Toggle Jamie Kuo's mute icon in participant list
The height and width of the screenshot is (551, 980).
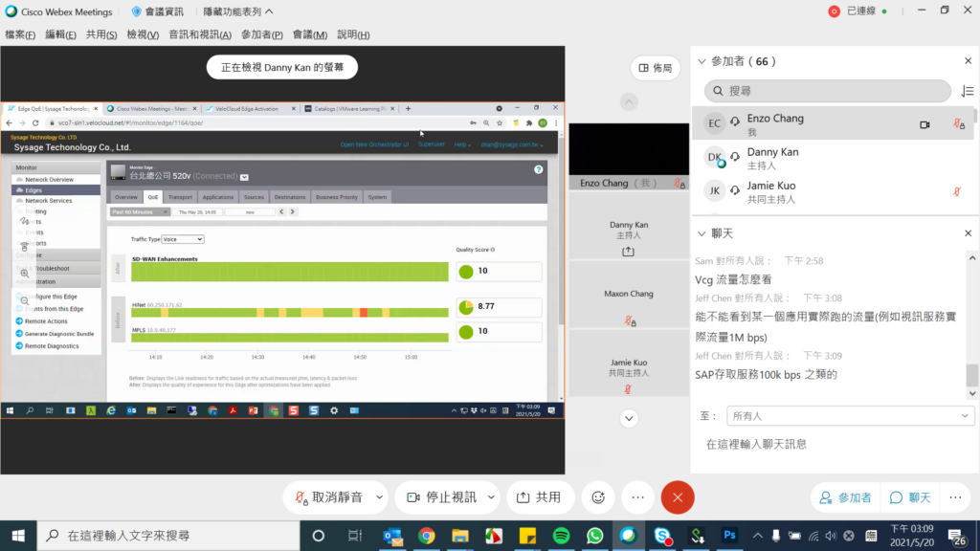point(957,191)
